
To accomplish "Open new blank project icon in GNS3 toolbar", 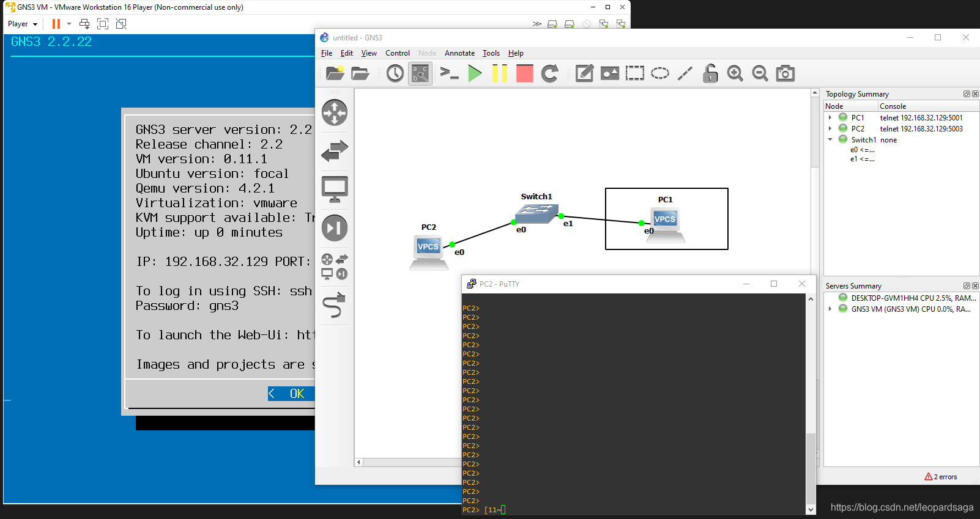I will pos(335,73).
